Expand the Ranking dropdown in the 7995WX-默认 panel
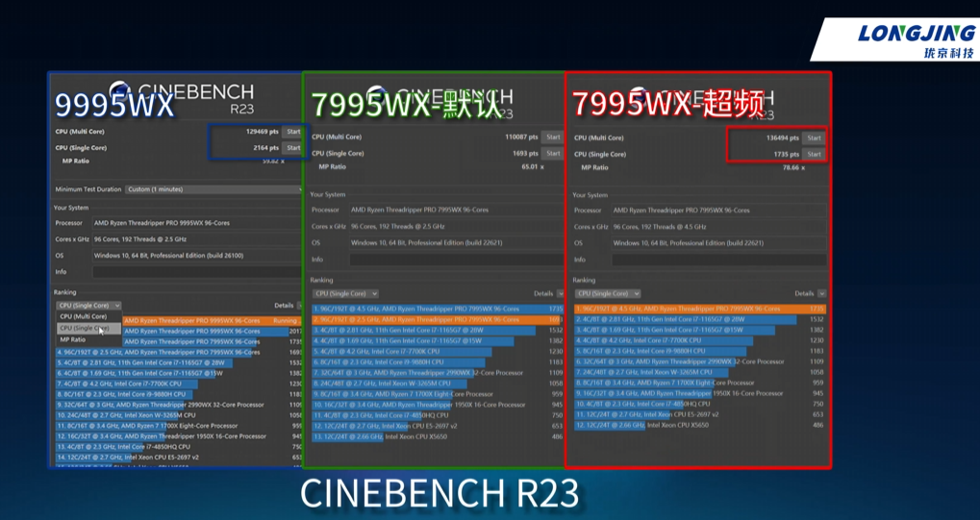The image size is (980, 520). [344, 293]
